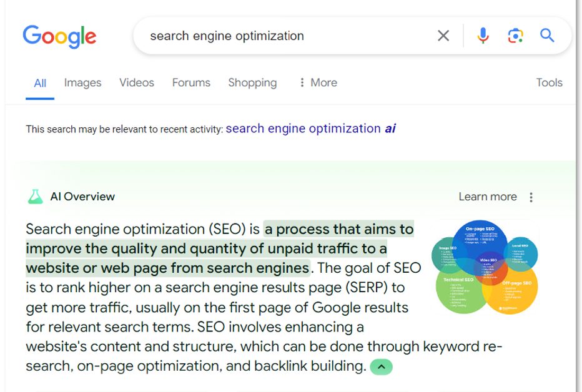This screenshot has height=392, width=582.
Task: Open the SEO Venn diagram thumbnail
Action: coord(485,267)
